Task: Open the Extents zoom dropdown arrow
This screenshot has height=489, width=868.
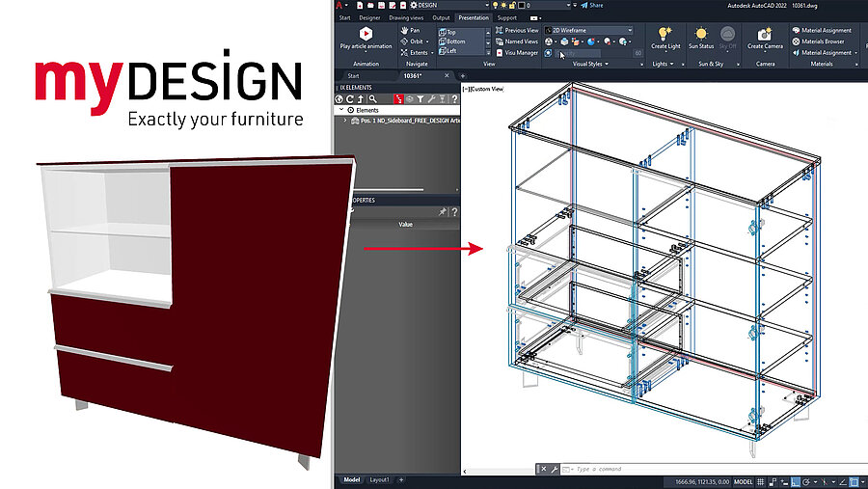Action: pyautogui.click(x=432, y=53)
